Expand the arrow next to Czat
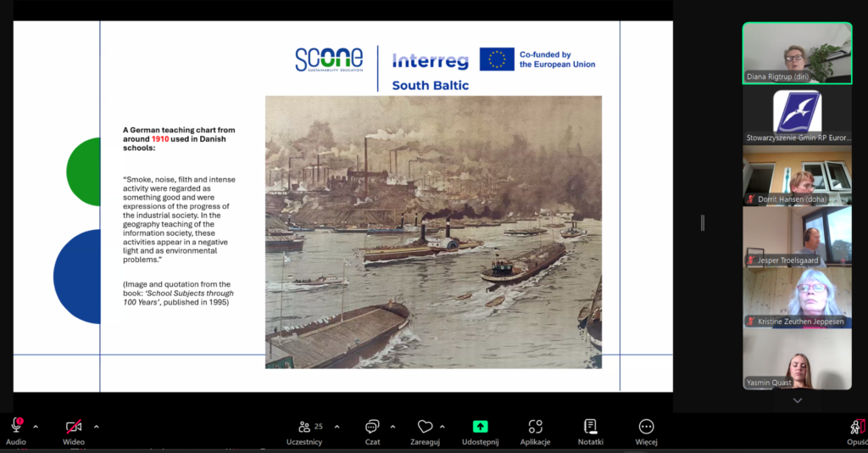 (x=392, y=426)
